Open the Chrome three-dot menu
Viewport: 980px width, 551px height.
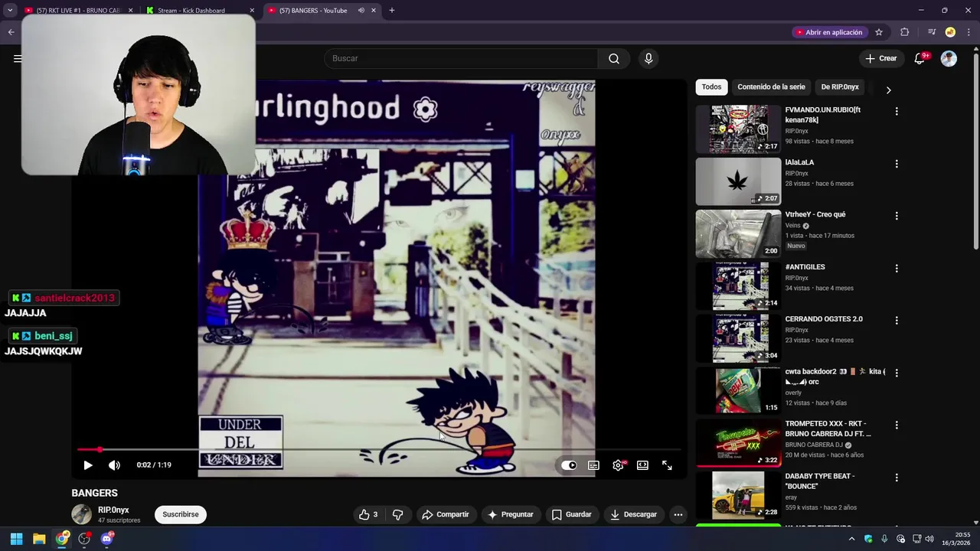[969, 32]
